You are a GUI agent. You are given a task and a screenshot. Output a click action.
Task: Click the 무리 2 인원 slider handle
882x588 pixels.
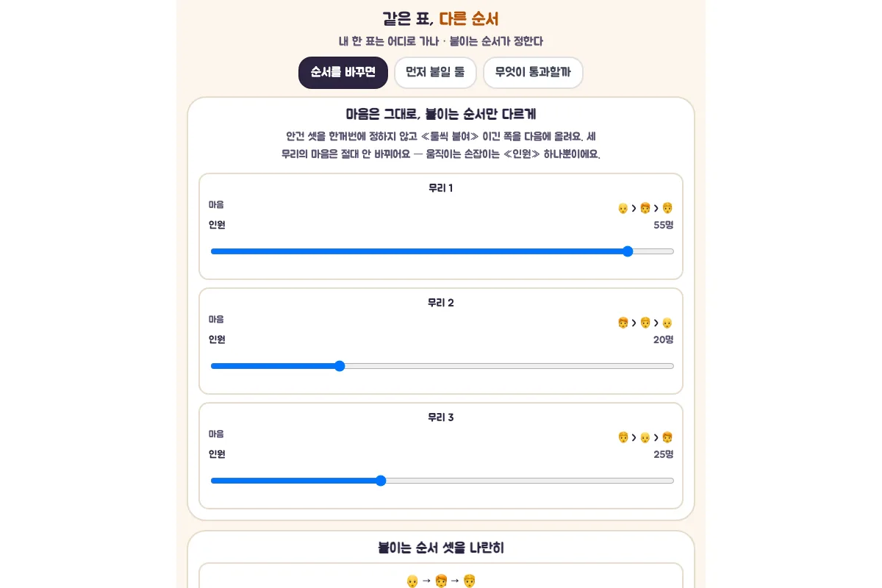[x=340, y=366]
